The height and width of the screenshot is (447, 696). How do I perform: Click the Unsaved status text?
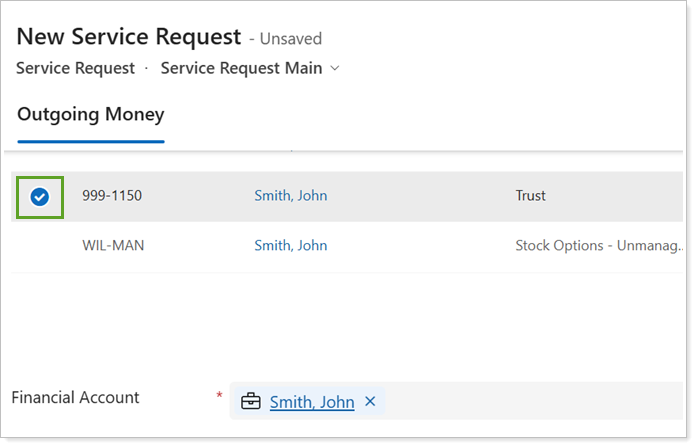[x=290, y=39]
